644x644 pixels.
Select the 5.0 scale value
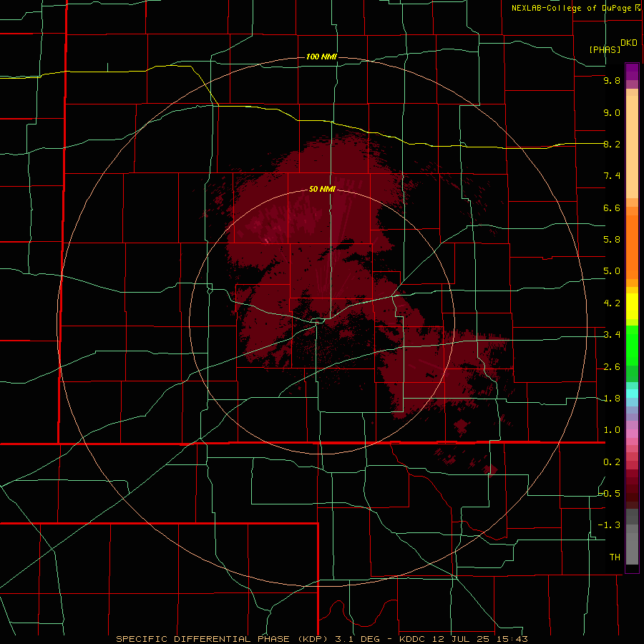pyautogui.click(x=612, y=271)
